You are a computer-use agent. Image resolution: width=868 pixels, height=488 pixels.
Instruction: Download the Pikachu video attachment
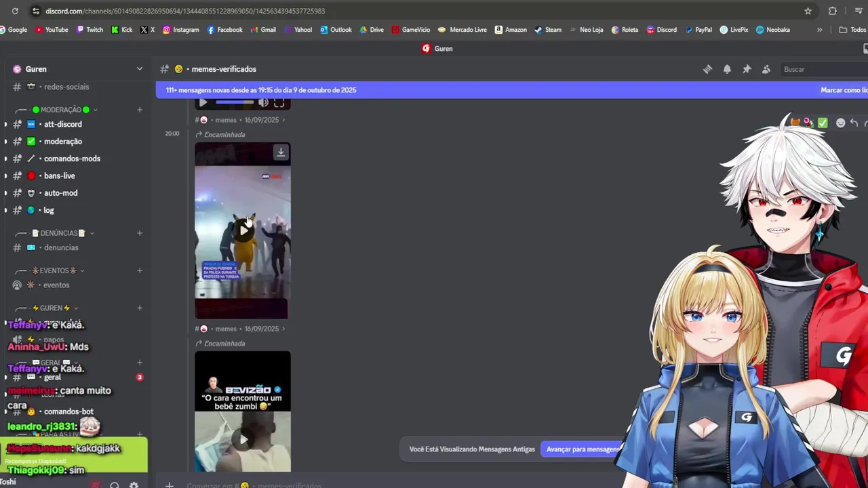[x=281, y=152]
